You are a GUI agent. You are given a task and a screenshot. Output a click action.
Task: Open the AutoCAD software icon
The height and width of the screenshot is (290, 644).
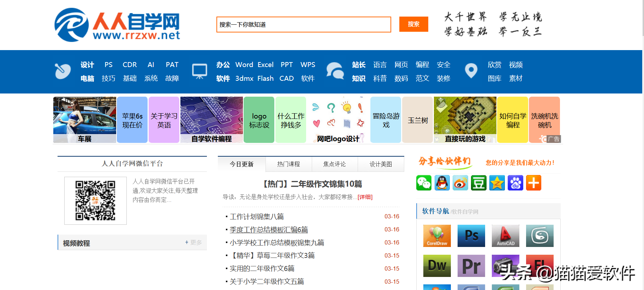[506, 236]
